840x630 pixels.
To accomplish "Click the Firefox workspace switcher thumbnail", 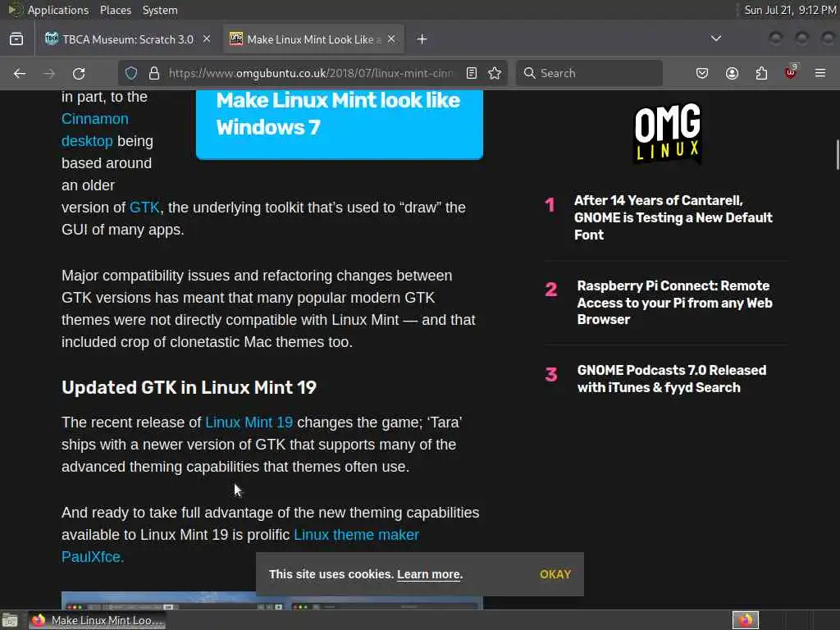I will (746, 620).
